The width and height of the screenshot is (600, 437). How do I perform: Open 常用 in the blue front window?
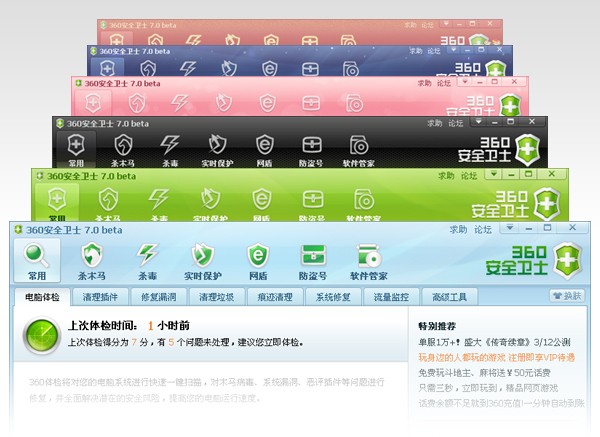(x=37, y=261)
